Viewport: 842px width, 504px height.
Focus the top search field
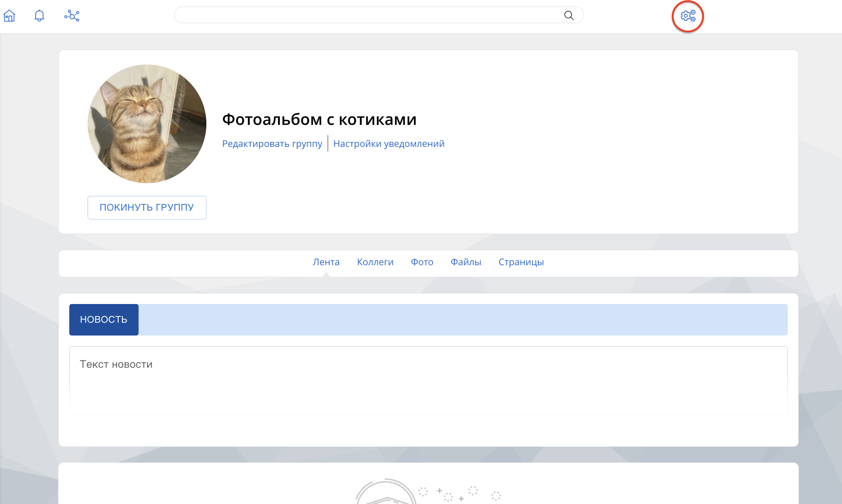379,15
